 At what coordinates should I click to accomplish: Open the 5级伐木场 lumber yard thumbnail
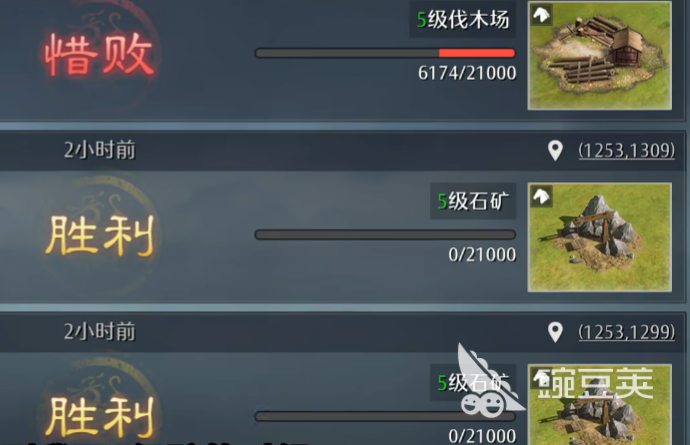pyautogui.click(x=599, y=55)
